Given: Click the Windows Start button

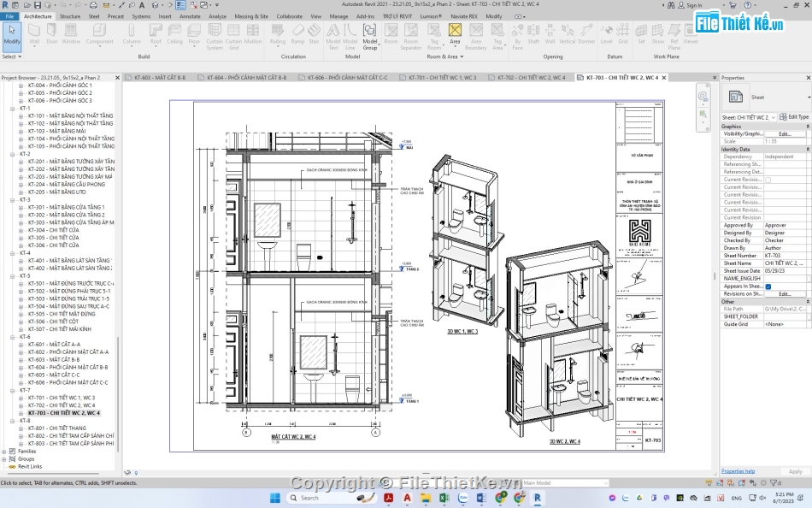Looking at the screenshot, I should pos(275,498).
